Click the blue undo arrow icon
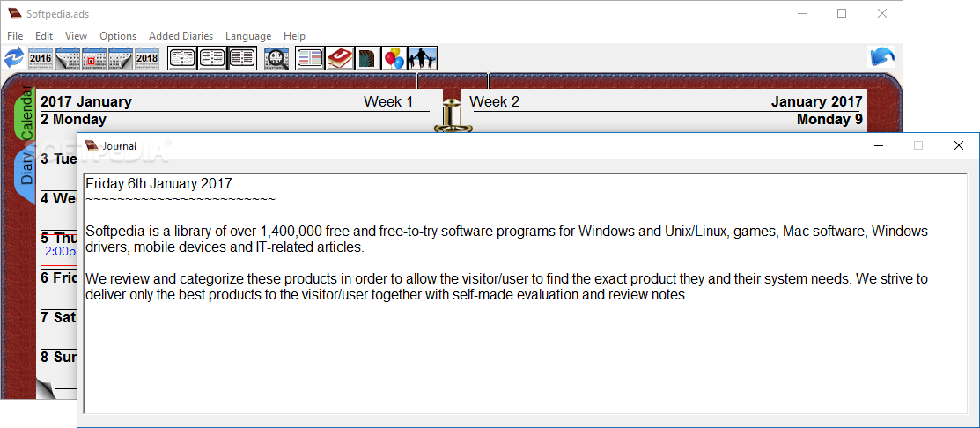980x428 pixels. [882, 57]
